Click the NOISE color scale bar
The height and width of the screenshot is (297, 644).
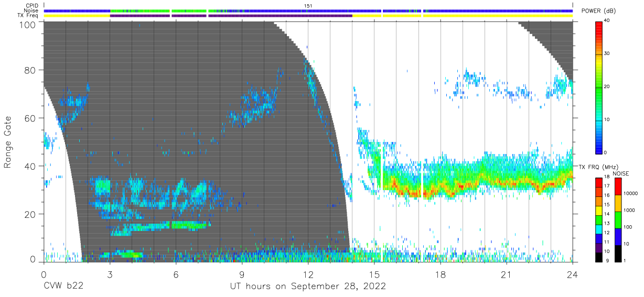pos(618,219)
